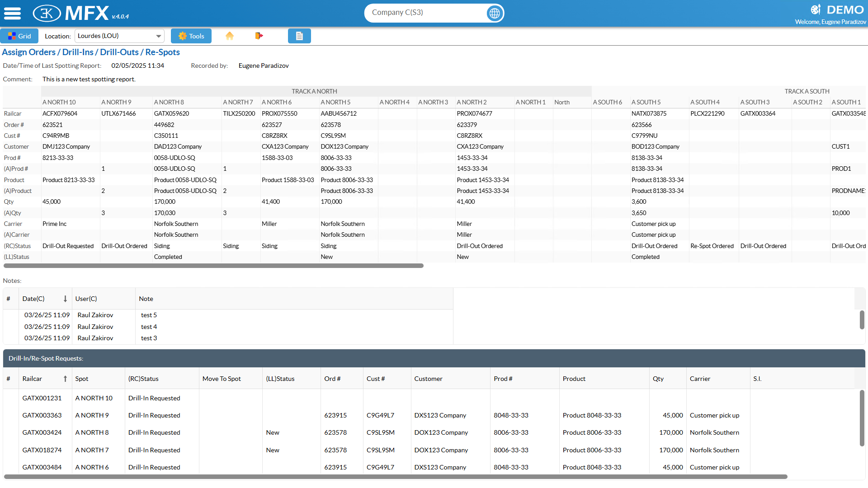Image resolution: width=868 pixels, height=488 pixels.
Task: Select railcar GATX003364 in A SOUTH 3
Action: click(x=758, y=113)
